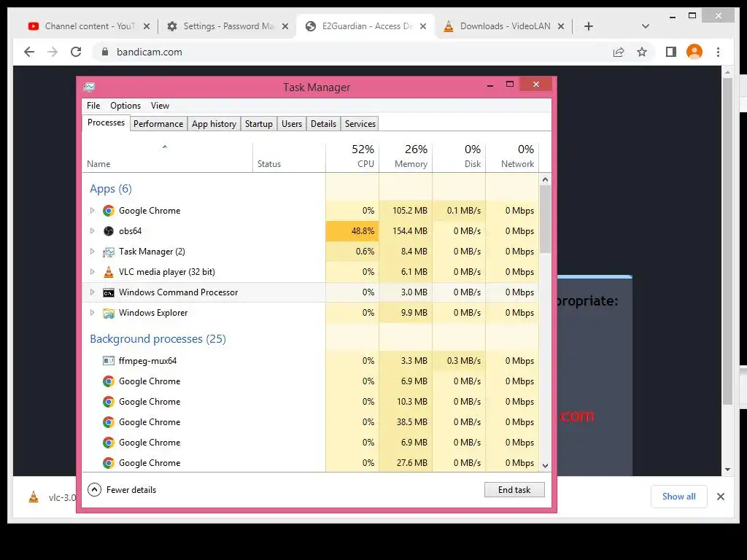Open Chrome's three-dot menu
The width and height of the screenshot is (747, 560).
[x=718, y=52]
